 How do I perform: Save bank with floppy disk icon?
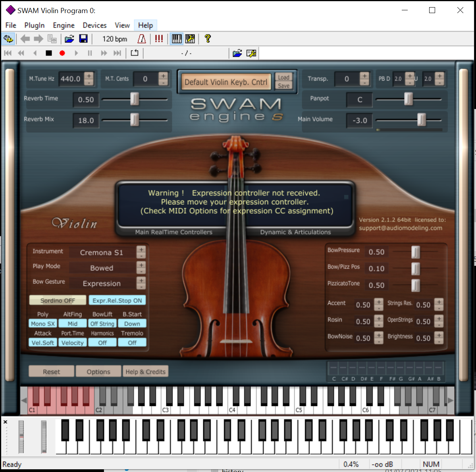pos(83,39)
